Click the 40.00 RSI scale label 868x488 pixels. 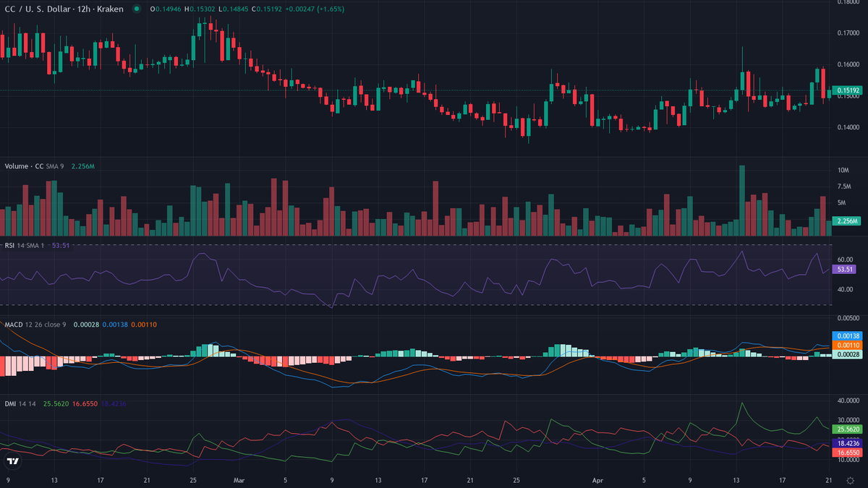click(844, 289)
